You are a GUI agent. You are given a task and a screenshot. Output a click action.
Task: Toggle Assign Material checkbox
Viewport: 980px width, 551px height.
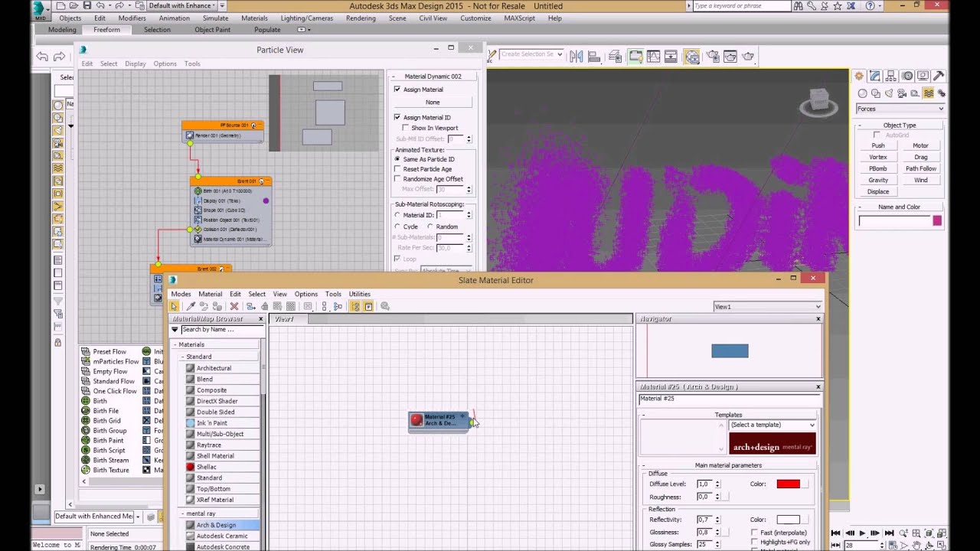point(397,90)
